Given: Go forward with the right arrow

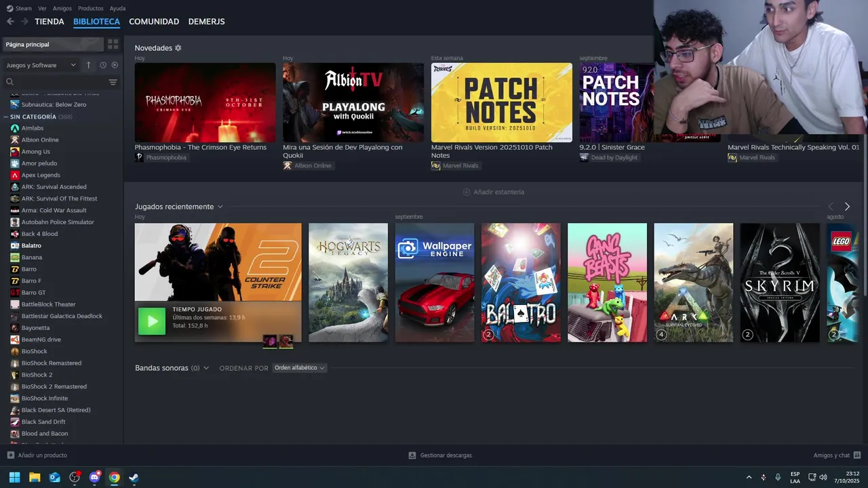Looking at the screenshot, I should tap(24, 22).
